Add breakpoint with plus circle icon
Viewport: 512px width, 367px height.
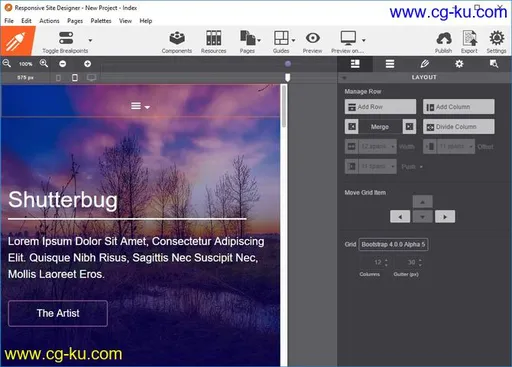tap(87, 64)
